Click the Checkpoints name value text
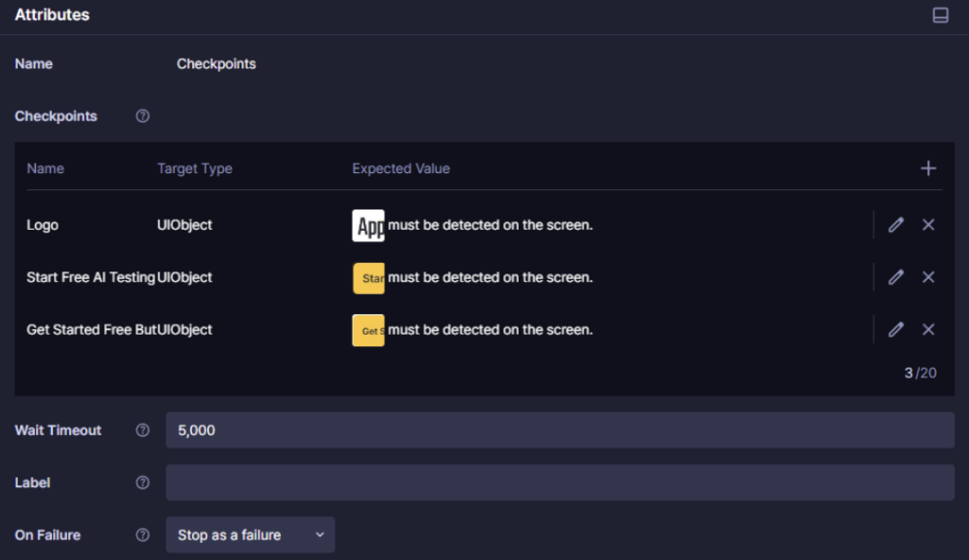This screenshot has height=560, width=969. [216, 64]
